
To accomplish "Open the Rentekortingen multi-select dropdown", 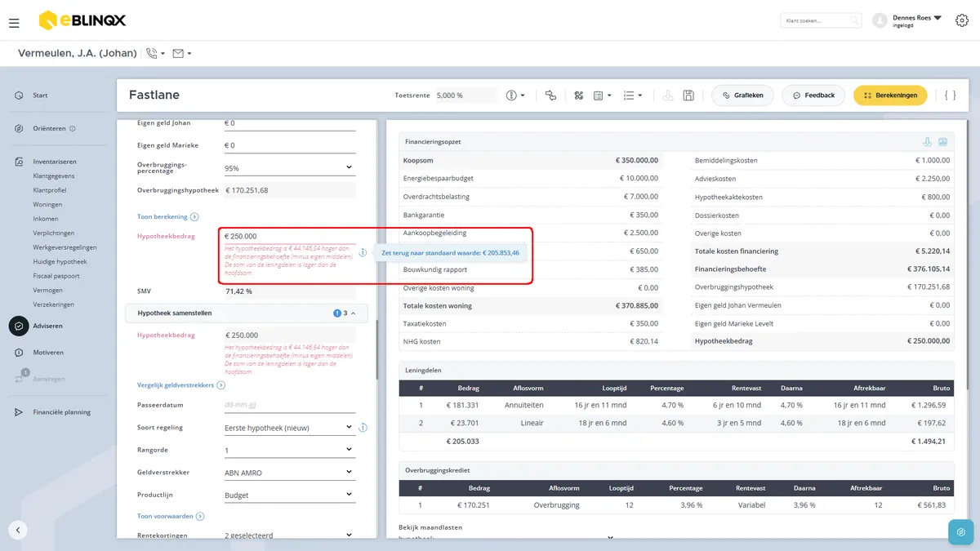I will pyautogui.click(x=289, y=535).
